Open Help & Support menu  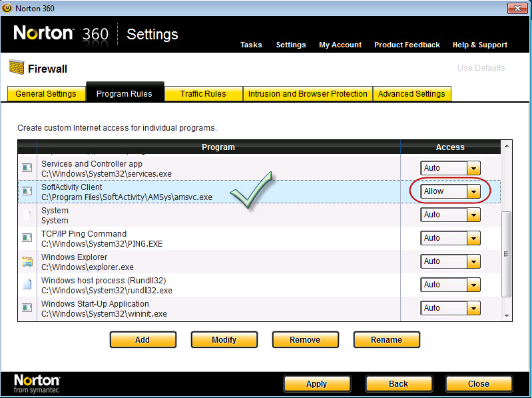[480, 45]
